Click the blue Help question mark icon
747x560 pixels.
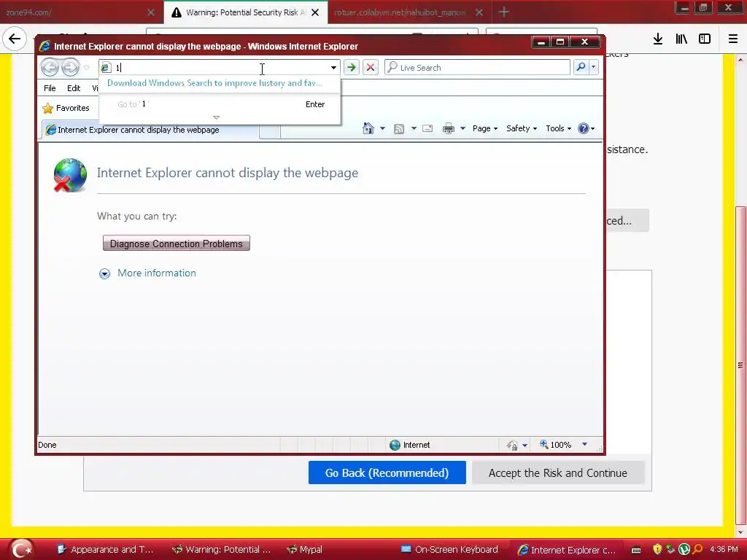pyautogui.click(x=583, y=128)
